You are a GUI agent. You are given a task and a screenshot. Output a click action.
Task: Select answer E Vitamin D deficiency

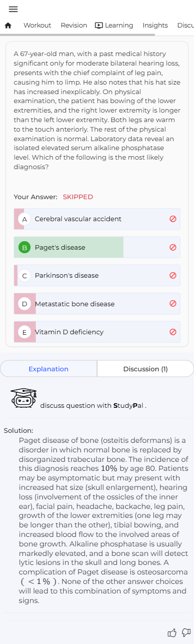(x=97, y=332)
